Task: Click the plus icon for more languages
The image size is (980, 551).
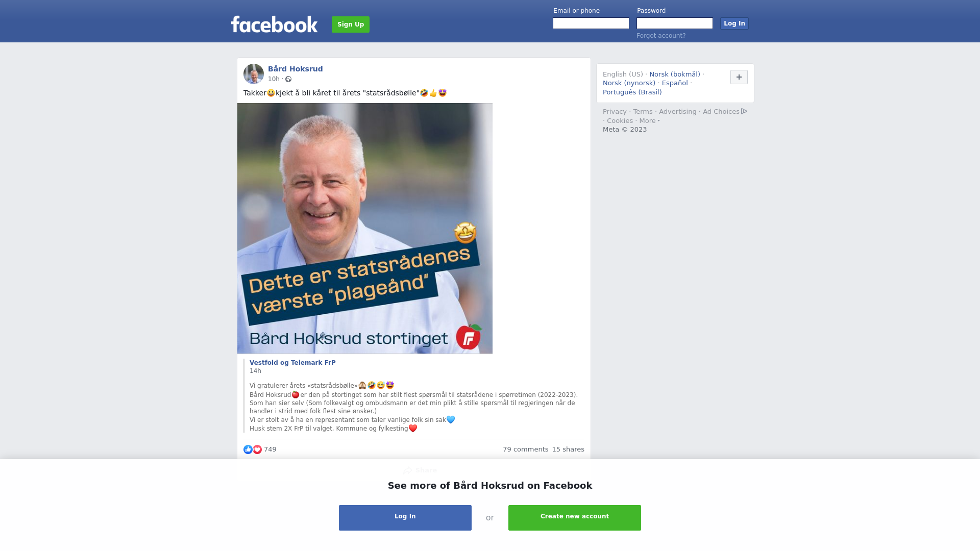Action: pos(739,77)
